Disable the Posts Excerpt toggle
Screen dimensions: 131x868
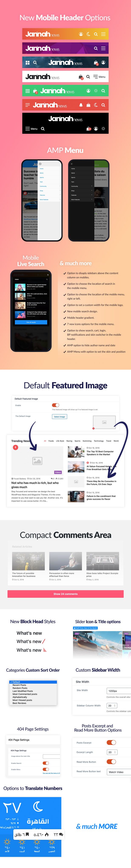pos(111,742)
